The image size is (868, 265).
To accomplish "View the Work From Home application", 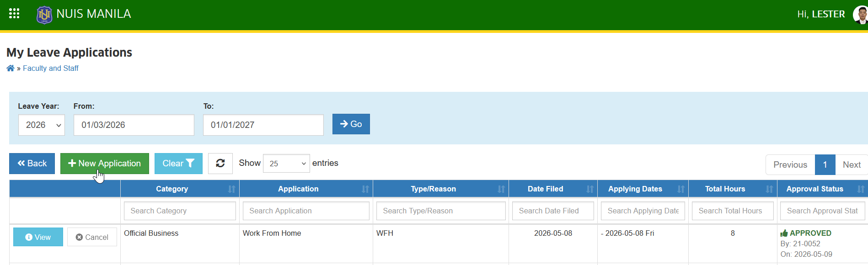I will tap(38, 237).
